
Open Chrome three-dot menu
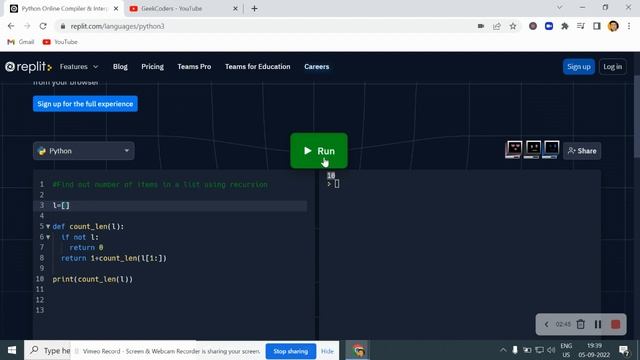click(629, 26)
